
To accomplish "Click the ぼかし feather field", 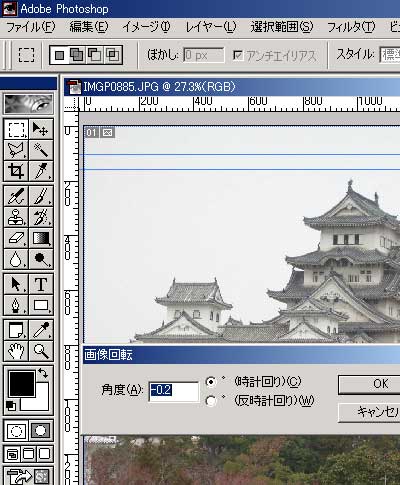I will 204,55.
